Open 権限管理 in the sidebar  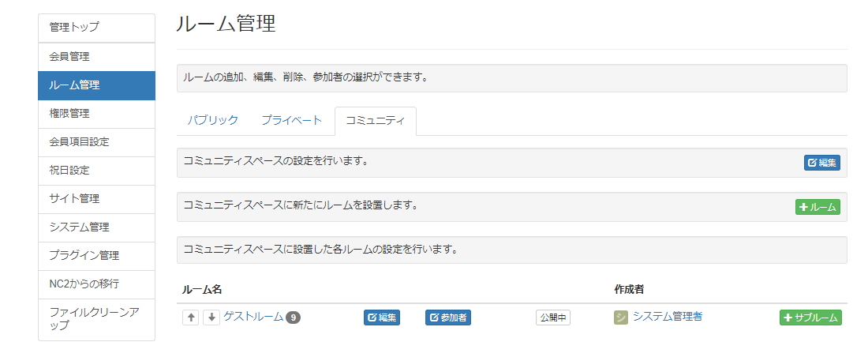[96, 114]
